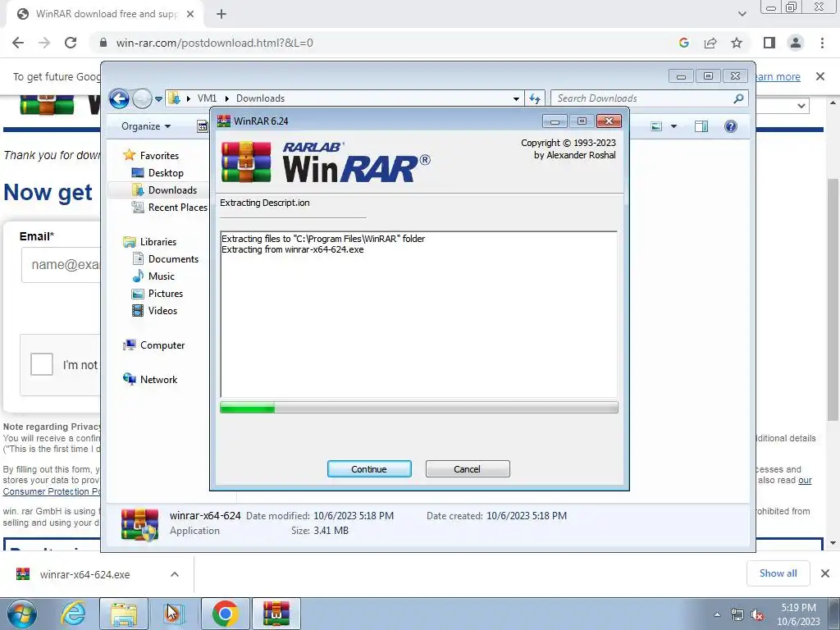Click the Learn more link in info bar
Viewport: 840px width, 630px height.
click(x=777, y=76)
